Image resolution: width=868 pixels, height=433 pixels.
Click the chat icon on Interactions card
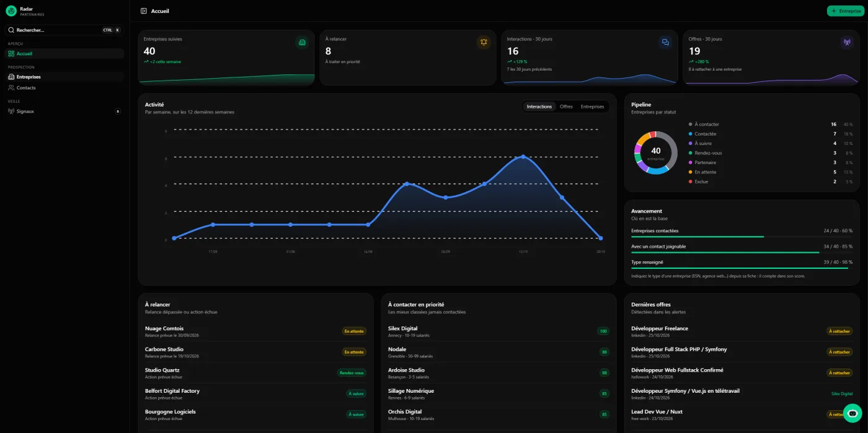tap(665, 42)
